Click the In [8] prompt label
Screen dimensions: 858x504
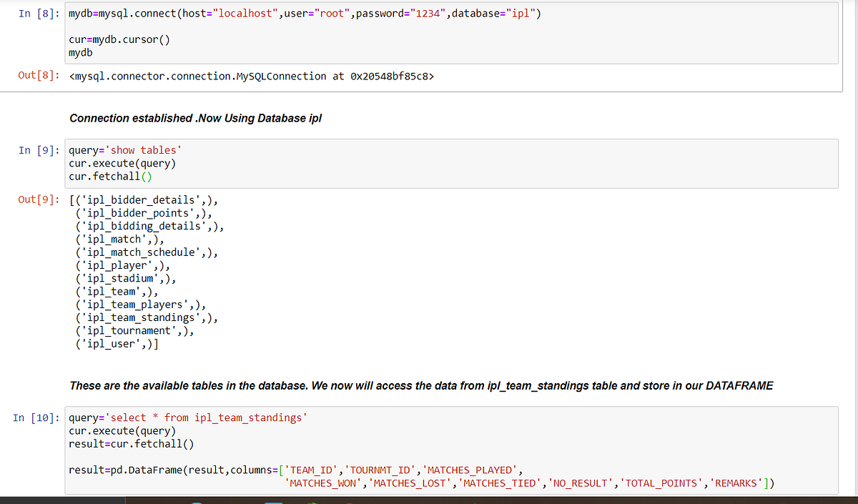(38, 13)
